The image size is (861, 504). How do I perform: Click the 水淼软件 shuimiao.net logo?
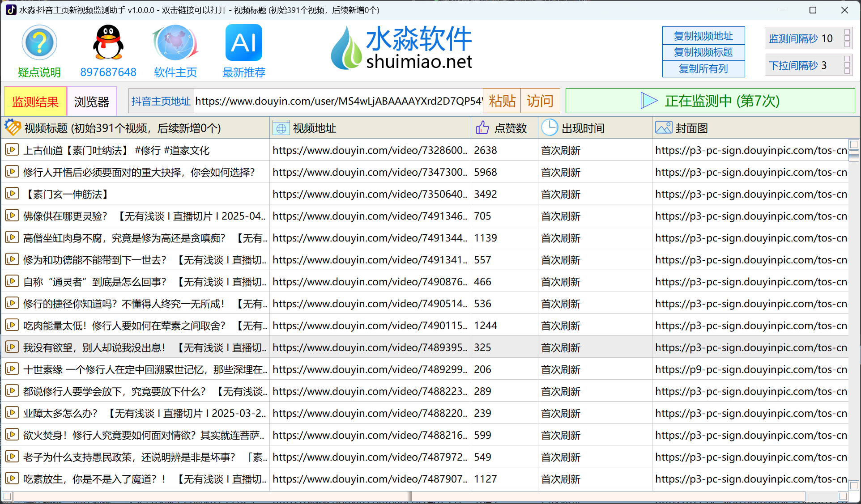click(401, 48)
